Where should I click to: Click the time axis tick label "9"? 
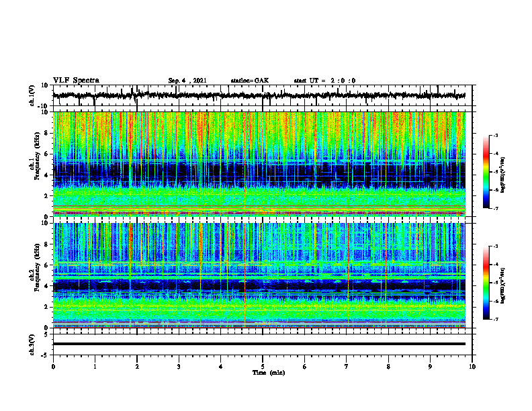point(430,367)
